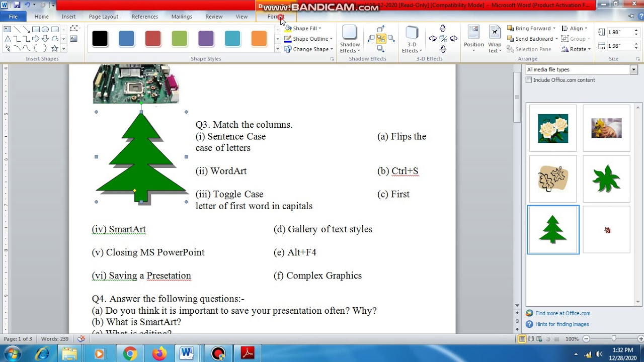Switch to Draft view in status bar
Image resolution: width=644 pixels, height=362 pixels.
[x=556, y=339]
